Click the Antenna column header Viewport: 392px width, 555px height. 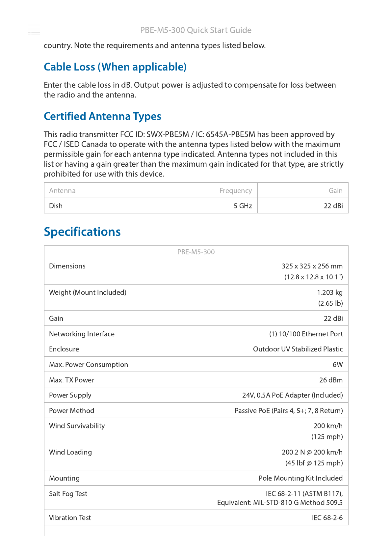pos(62,191)
